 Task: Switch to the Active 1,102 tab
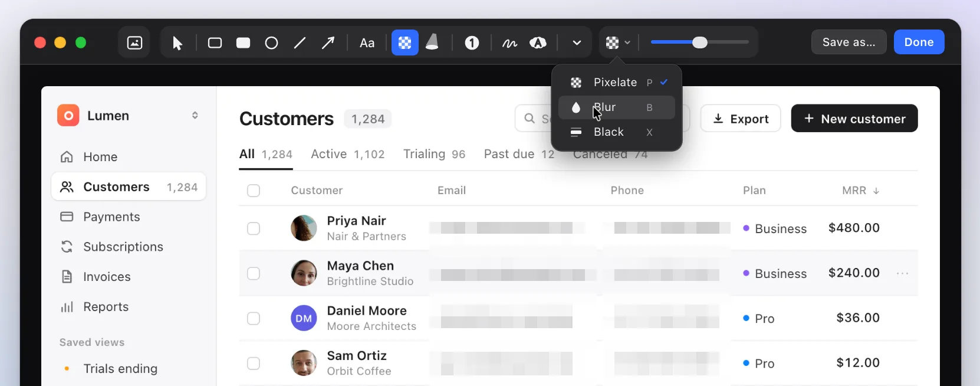pyautogui.click(x=347, y=155)
